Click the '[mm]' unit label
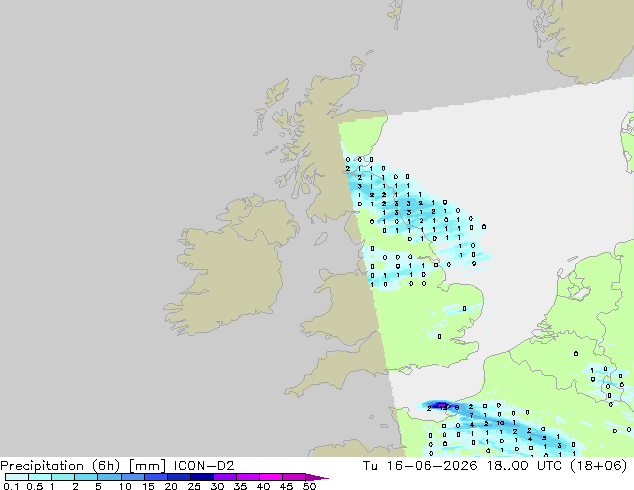The width and height of the screenshot is (634, 490). tap(147, 466)
